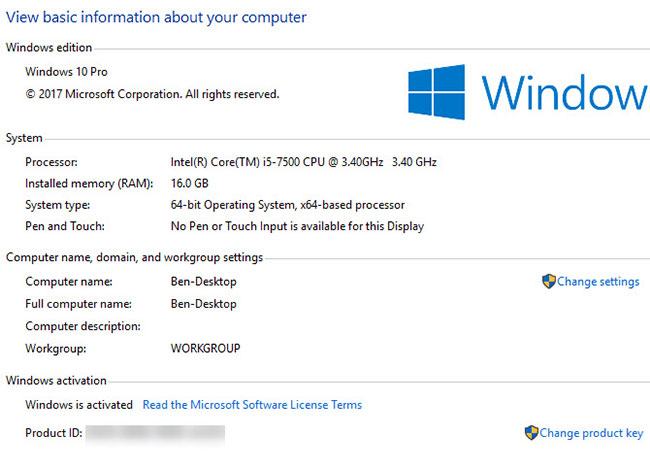This screenshot has width=650, height=469.
Task: Click the blue Windows logo
Action: click(437, 92)
